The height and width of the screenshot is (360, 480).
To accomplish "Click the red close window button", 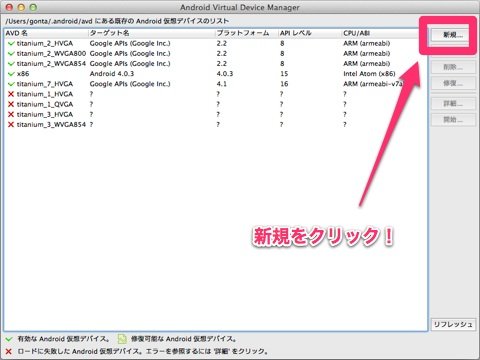I will tap(9, 7).
